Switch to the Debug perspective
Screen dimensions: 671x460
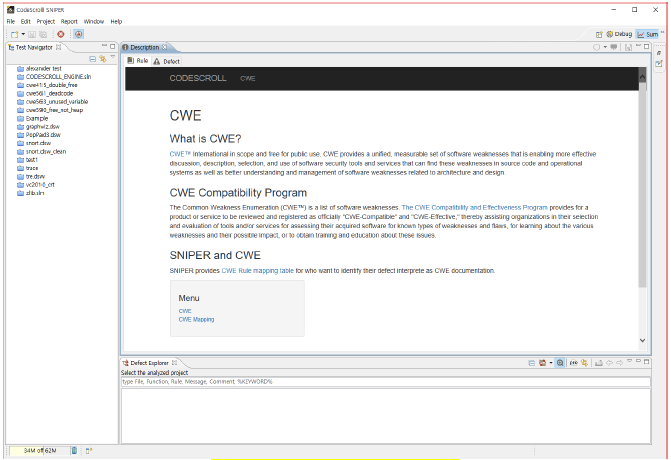pos(620,34)
